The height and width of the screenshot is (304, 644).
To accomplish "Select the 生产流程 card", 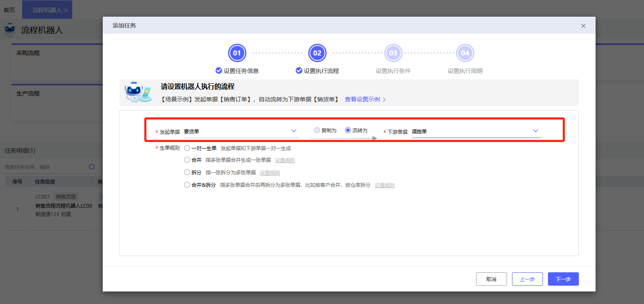I will [x=57, y=103].
